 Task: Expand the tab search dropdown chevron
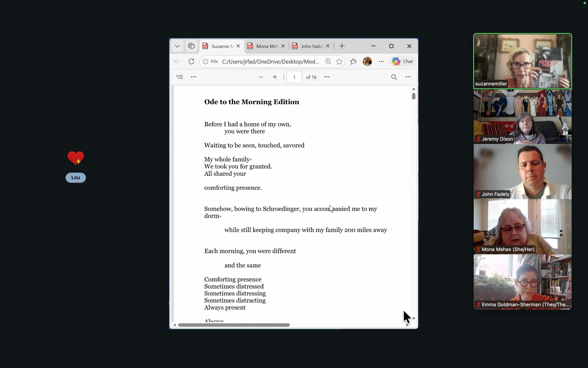[177, 46]
